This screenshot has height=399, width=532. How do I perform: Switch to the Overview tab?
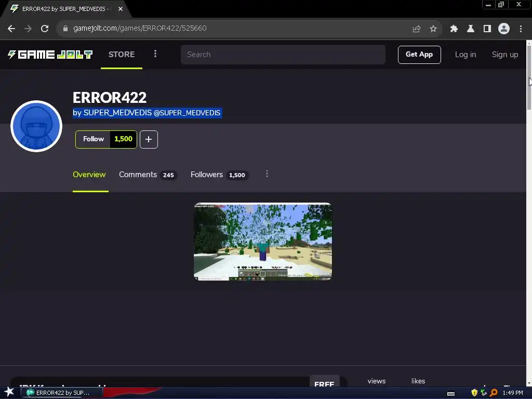[89, 175]
